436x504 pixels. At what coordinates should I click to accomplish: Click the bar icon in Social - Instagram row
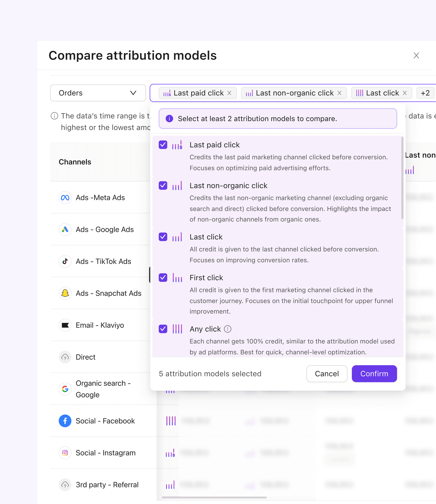170,453
